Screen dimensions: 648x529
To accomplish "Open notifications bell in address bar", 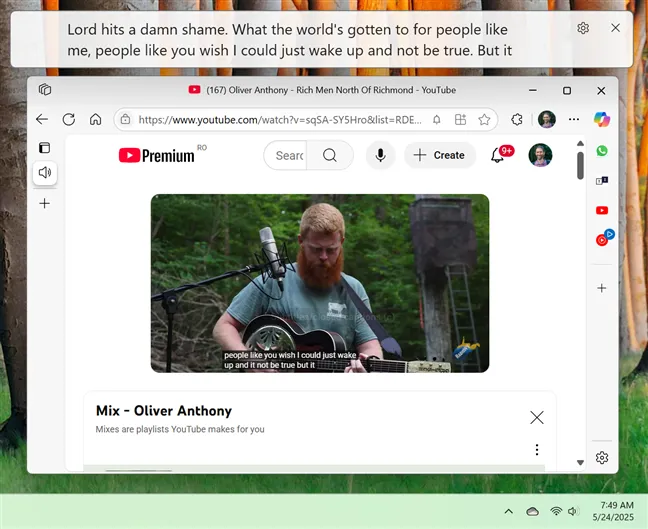I will tap(436, 120).
